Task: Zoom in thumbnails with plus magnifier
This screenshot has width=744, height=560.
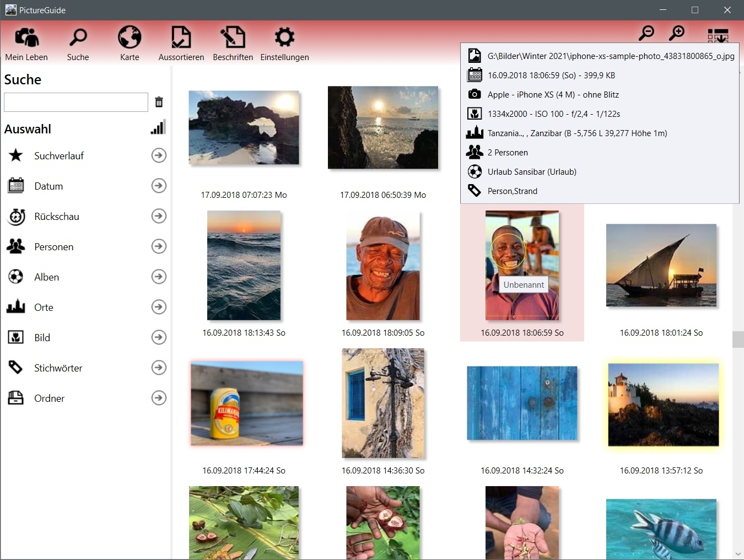Action: [677, 33]
